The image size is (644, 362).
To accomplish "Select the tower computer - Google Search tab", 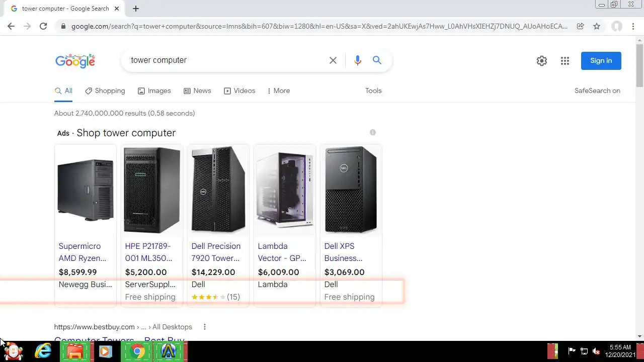I will (65, 9).
